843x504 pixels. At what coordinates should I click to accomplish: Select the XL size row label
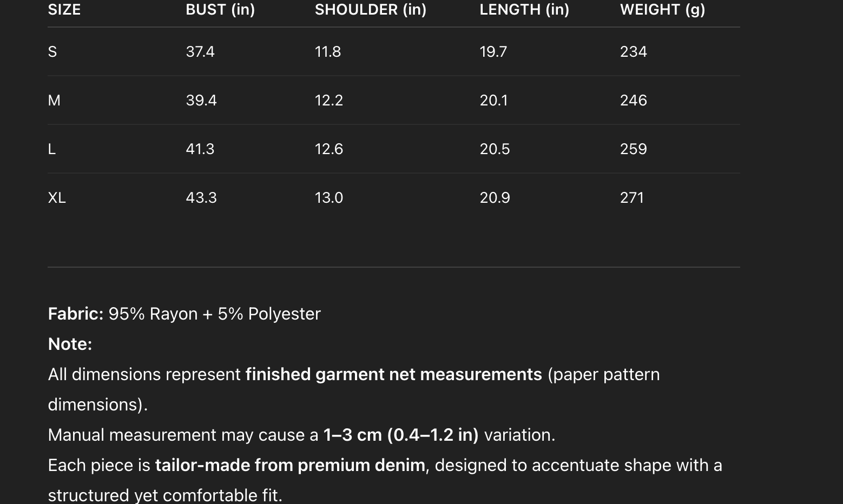[x=57, y=198]
